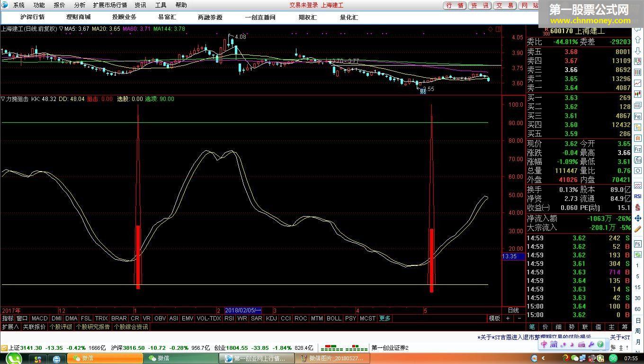Click the IME wrench settings icon
This screenshot has height=364, width=644.
pos(591,344)
